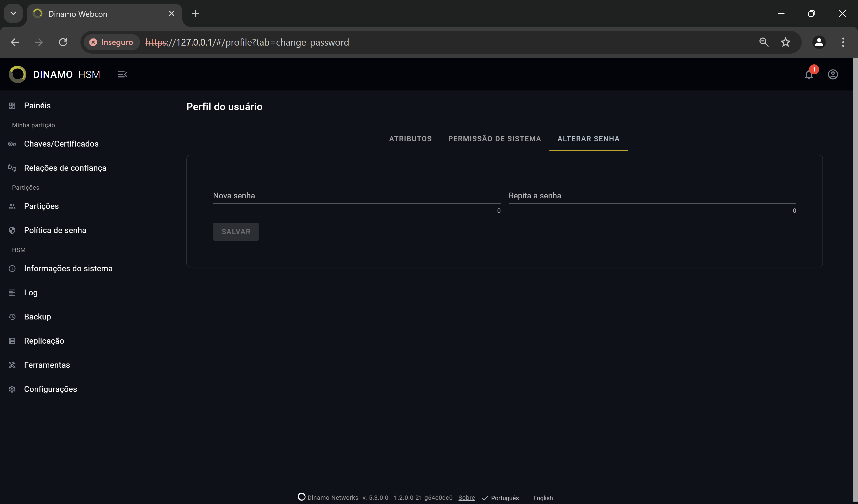Viewport: 858px width, 504px height.
Task: Bookmark this page with the star icon
Action: [x=785, y=42]
